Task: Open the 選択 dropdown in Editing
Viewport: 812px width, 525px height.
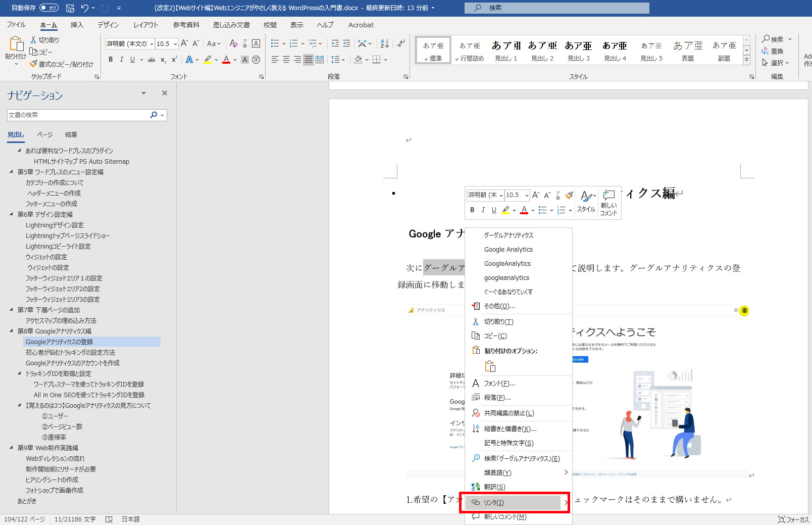Action: 775,63
